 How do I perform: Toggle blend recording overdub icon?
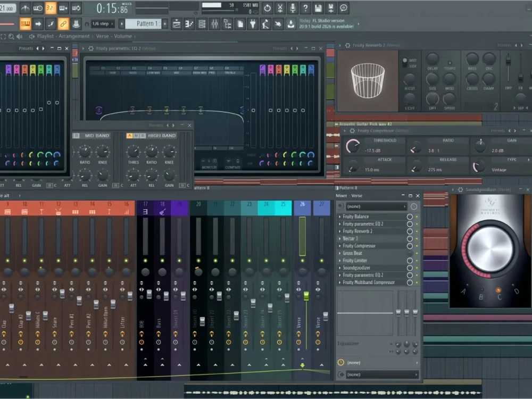click(x=63, y=8)
